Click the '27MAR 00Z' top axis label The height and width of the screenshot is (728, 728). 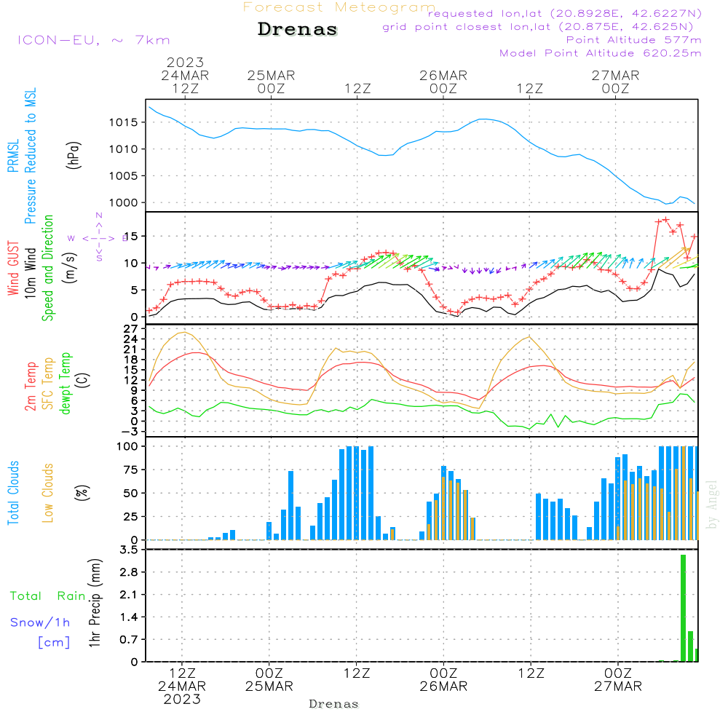(615, 82)
